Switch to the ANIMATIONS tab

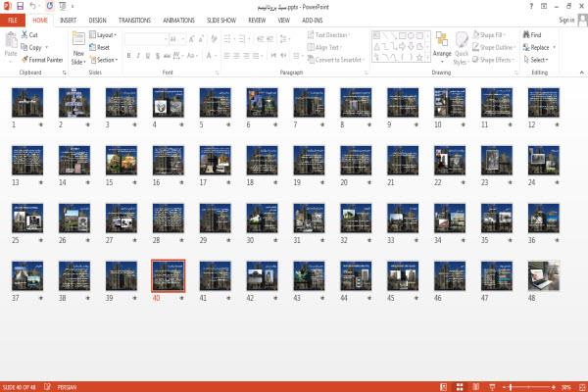point(178,21)
